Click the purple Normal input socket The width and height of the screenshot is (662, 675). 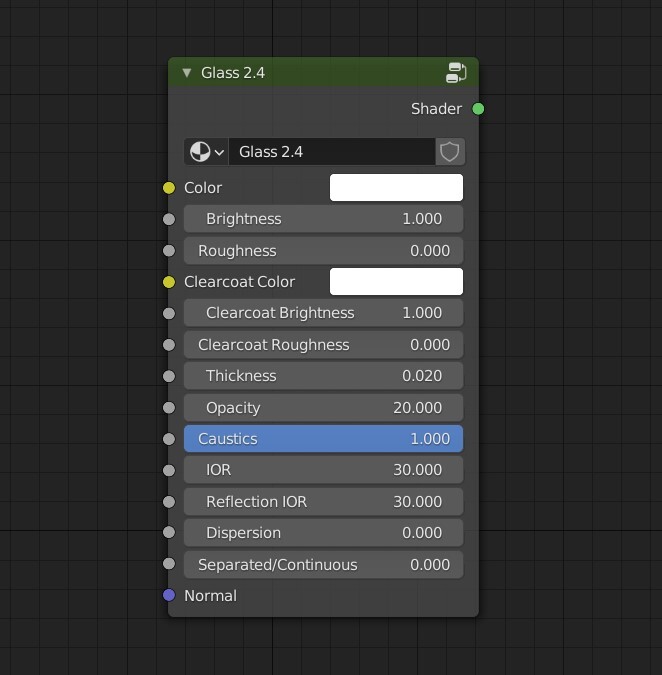click(x=169, y=595)
